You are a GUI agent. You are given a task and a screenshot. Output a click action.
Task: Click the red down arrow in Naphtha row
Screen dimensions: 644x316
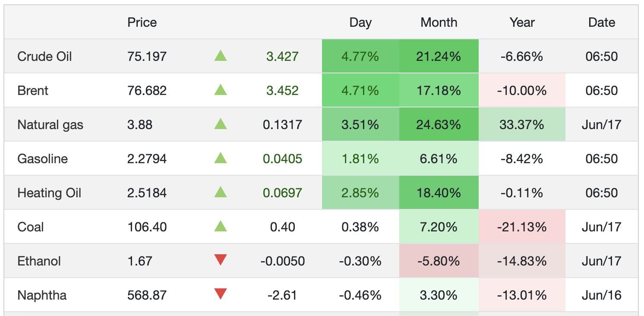(x=221, y=294)
